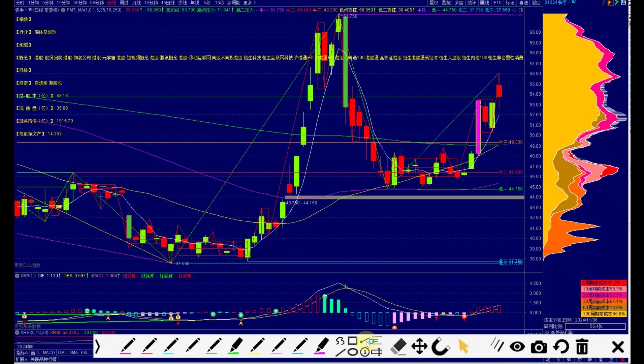
Task: Select the pink underline pen tool
Action: [x=127, y=346]
